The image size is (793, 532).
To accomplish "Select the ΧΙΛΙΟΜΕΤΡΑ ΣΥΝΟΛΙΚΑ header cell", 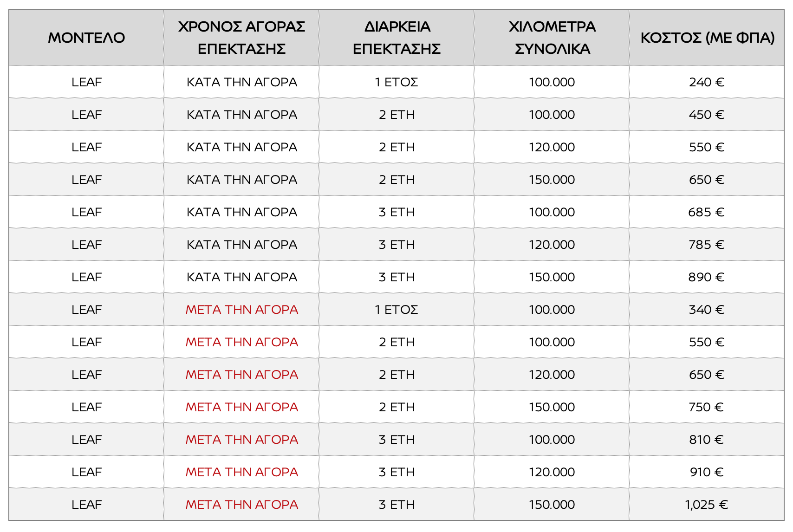I will [x=552, y=38].
